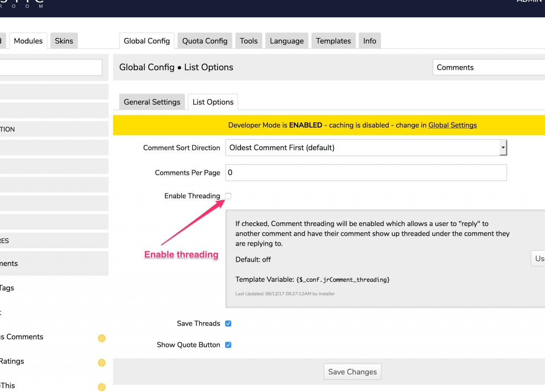Select the Language tab

pos(287,41)
